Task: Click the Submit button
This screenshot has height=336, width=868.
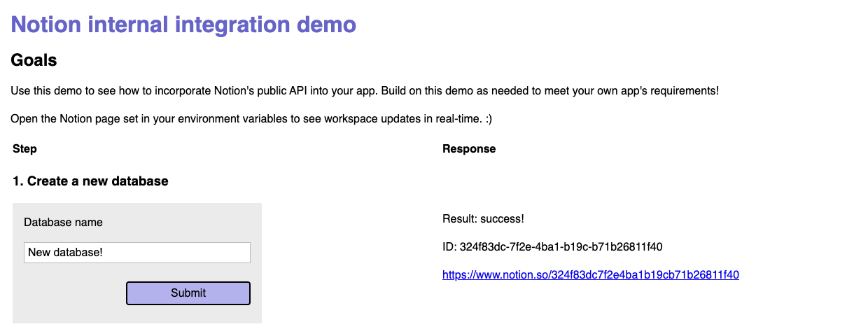Action: click(188, 293)
